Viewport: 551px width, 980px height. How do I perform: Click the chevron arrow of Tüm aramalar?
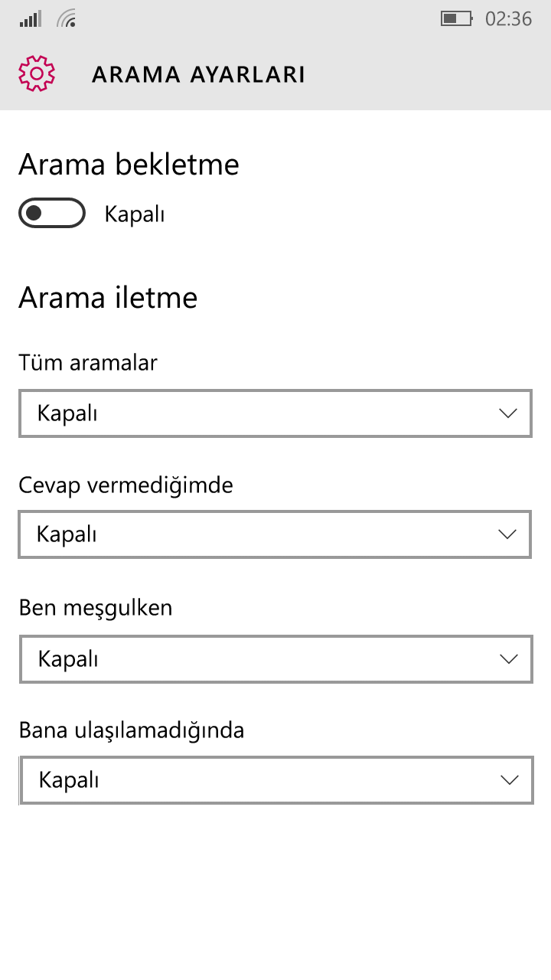(507, 413)
